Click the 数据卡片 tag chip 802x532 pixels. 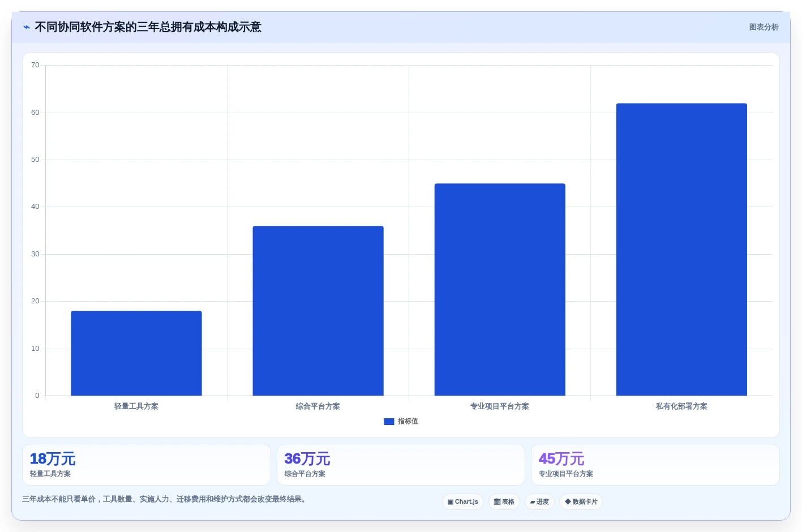pos(581,502)
